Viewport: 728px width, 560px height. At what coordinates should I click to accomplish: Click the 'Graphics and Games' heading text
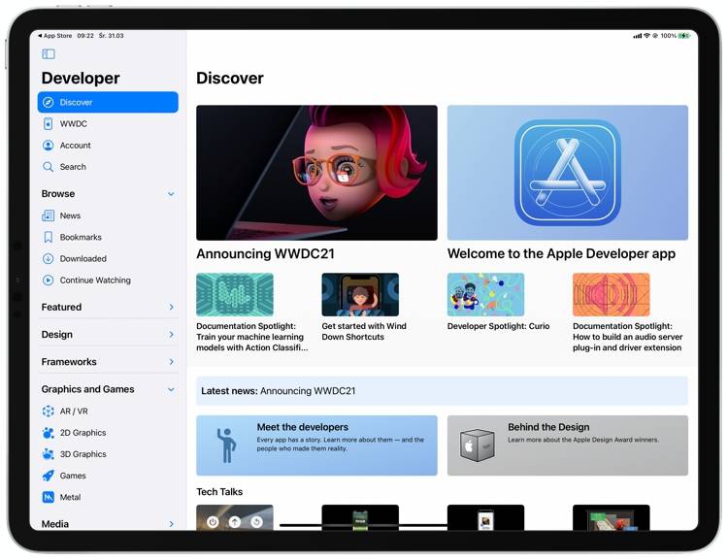point(87,389)
